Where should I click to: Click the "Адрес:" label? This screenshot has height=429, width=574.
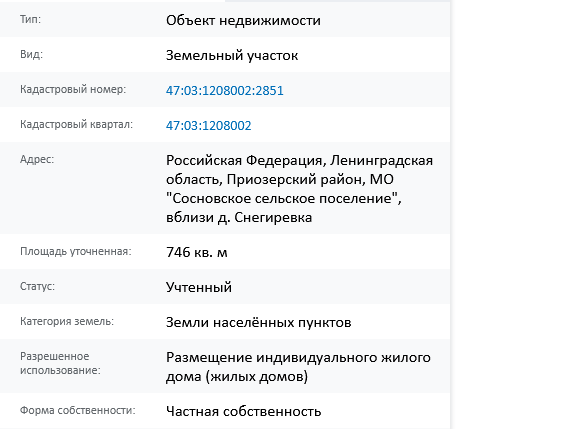tap(37, 160)
